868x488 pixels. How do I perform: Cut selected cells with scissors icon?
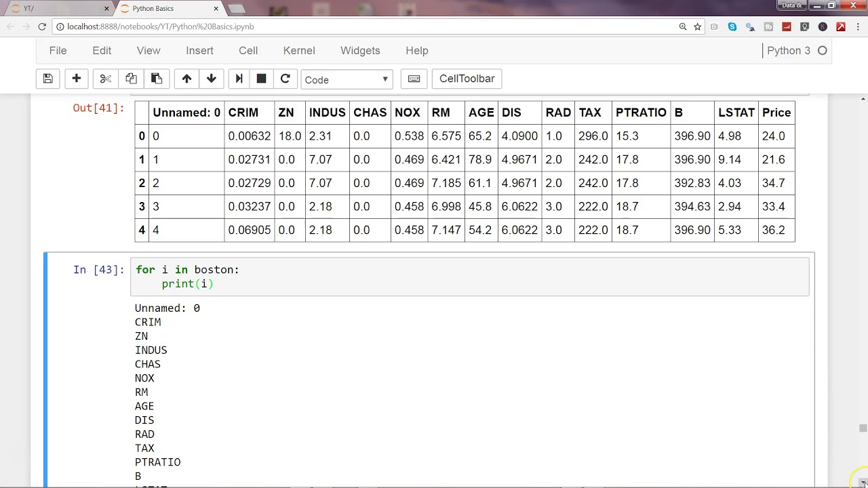point(105,79)
